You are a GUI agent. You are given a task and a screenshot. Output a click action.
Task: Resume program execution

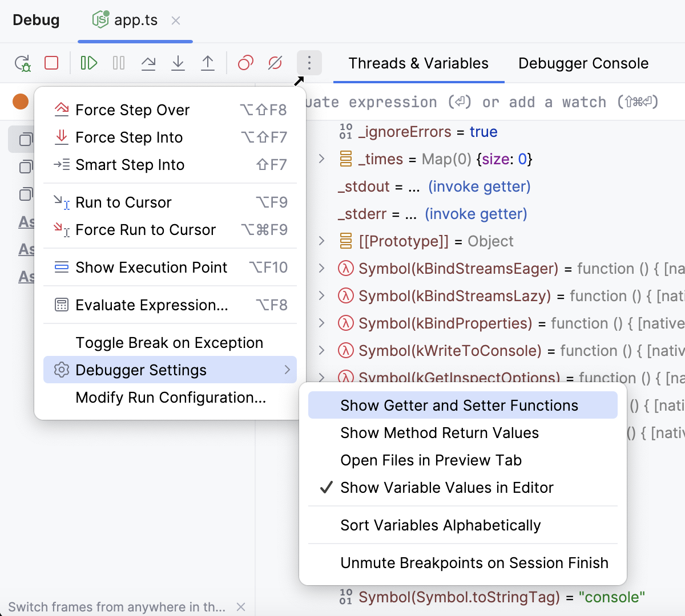click(88, 63)
